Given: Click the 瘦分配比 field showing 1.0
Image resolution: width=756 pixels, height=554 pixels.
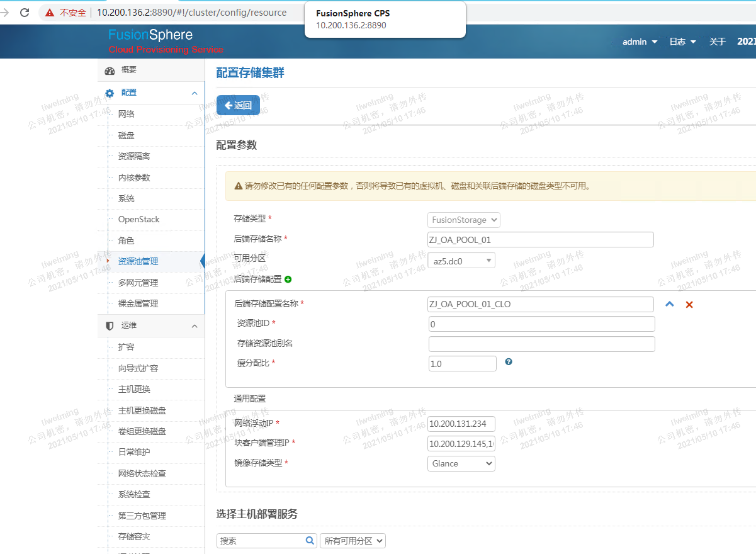Looking at the screenshot, I should [x=463, y=364].
